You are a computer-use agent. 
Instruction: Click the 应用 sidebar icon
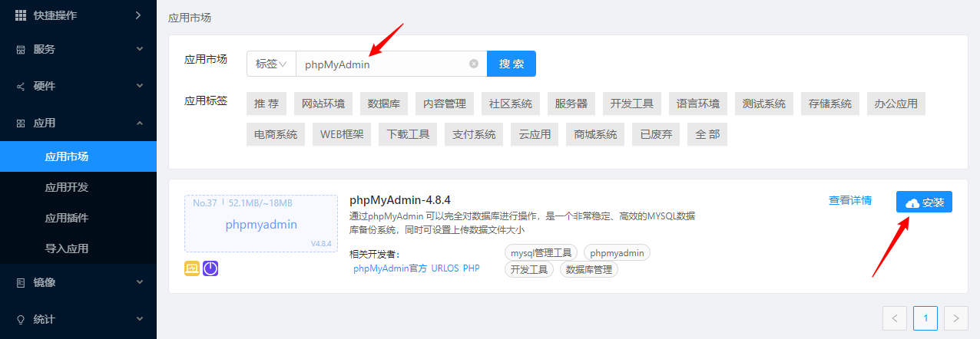click(x=21, y=123)
